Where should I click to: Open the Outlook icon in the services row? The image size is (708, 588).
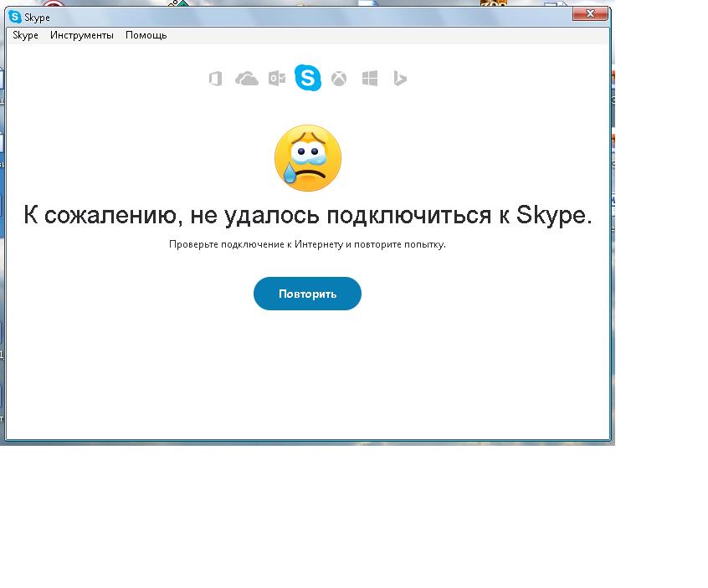pyautogui.click(x=277, y=79)
